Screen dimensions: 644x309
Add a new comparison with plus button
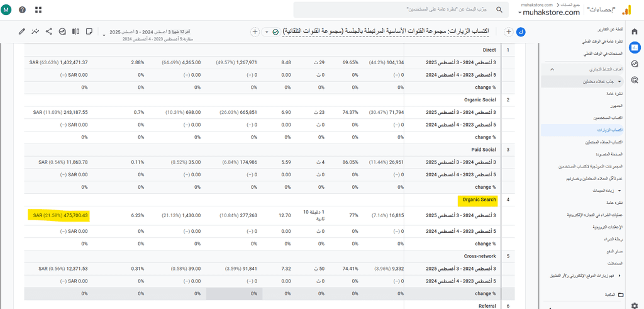click(x=508, y=31)
